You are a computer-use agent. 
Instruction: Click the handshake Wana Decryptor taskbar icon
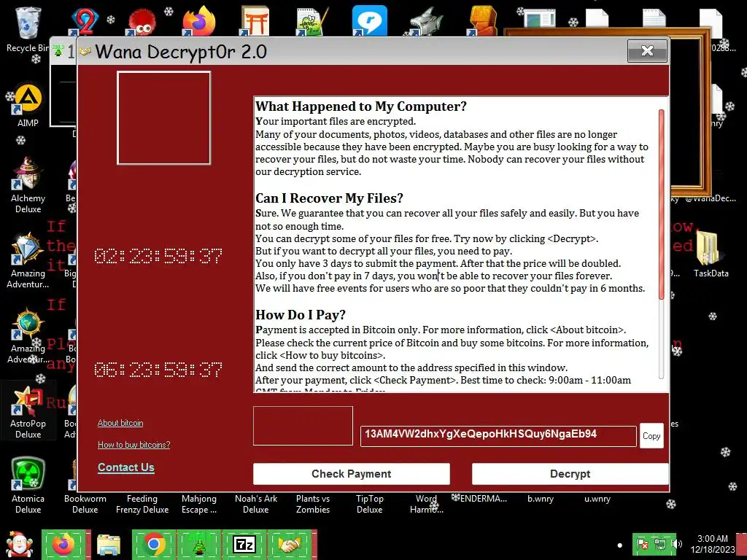290,545
